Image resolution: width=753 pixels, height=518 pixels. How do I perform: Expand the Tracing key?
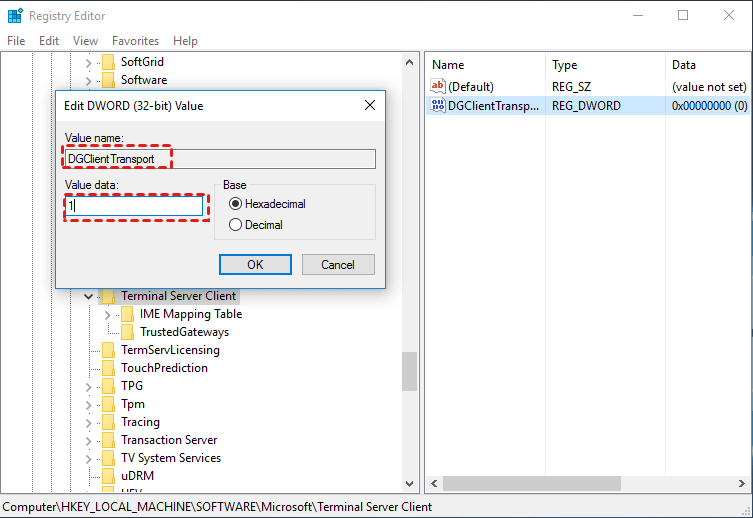point(88,422)
